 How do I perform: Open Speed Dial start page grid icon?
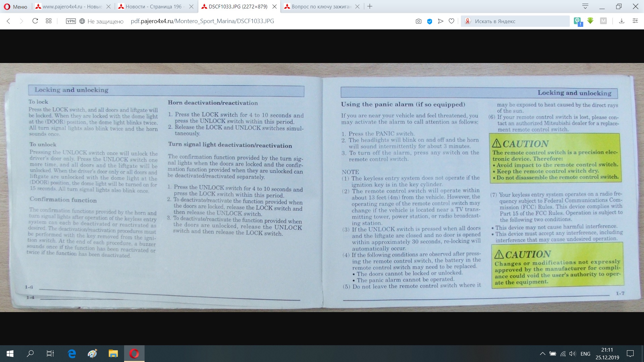pyautogui.click(x=49, y=21)
